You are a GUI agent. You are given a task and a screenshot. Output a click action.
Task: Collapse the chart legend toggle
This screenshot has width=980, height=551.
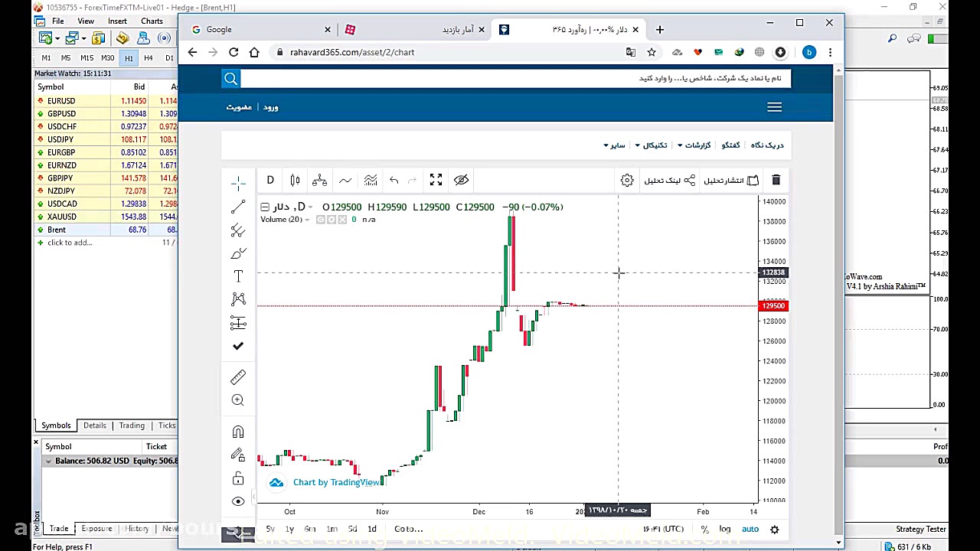(265, 207)
